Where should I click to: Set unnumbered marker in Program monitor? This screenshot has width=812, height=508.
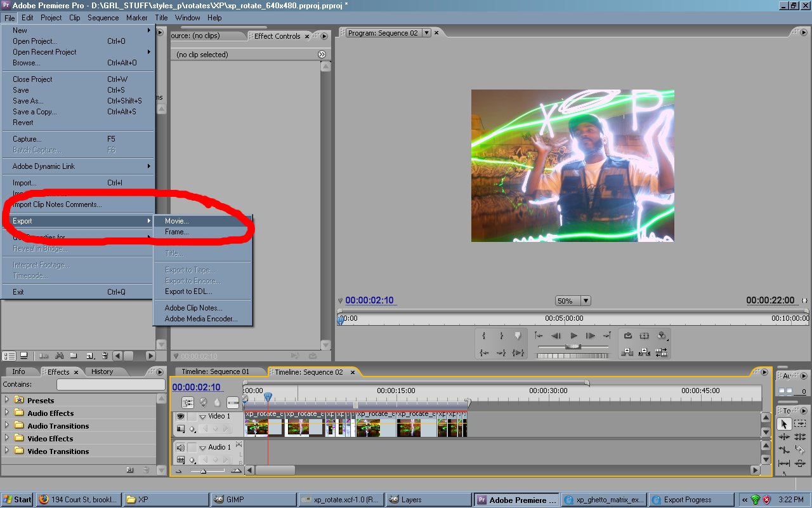518,335
